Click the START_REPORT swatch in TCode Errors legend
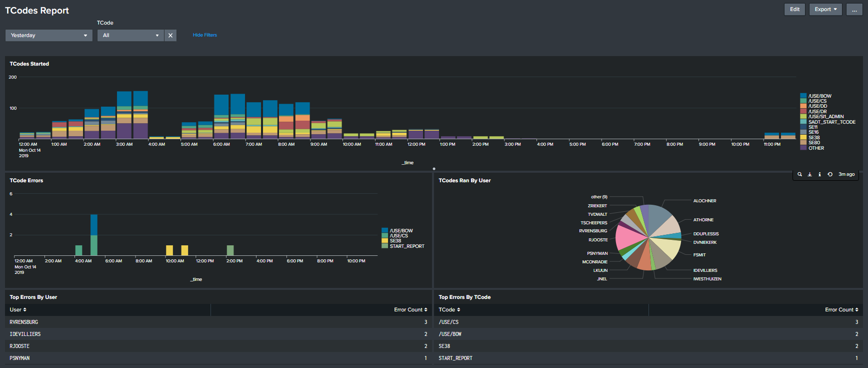868x368 pixels. pos(385,246)
